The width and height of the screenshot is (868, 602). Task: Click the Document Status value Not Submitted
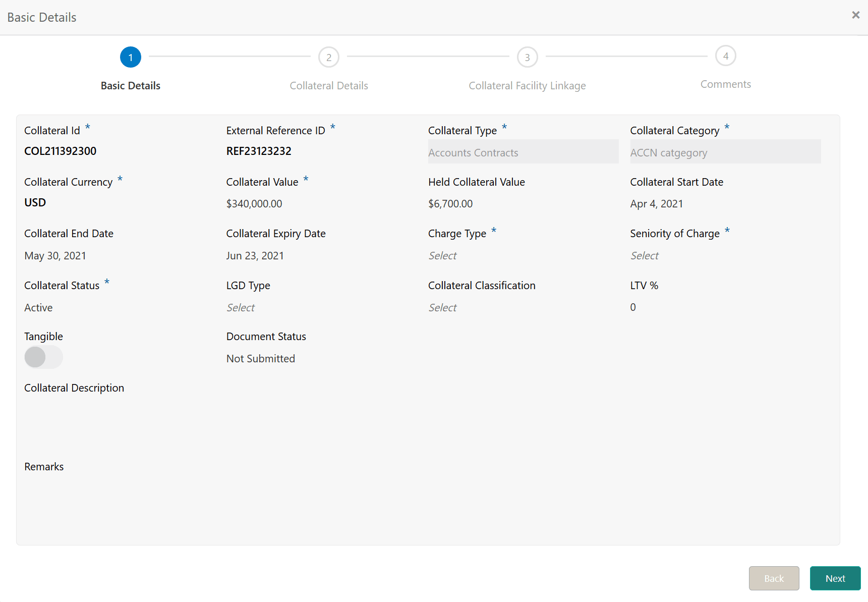pyautogui.click(x=261, y=359)
